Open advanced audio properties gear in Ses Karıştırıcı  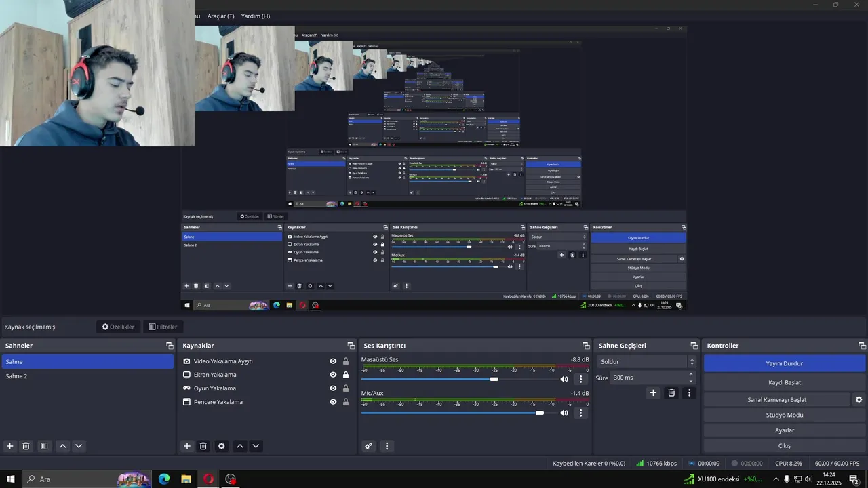(368, 446)
